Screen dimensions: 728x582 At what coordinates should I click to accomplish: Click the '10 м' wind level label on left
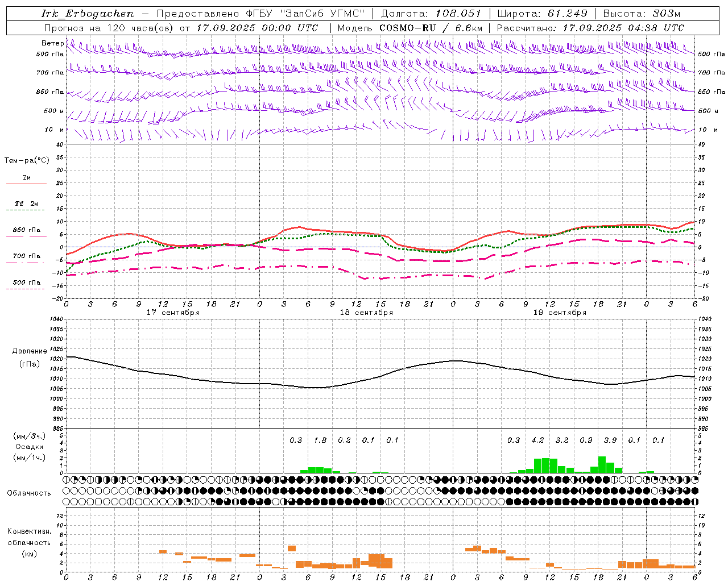54,130
